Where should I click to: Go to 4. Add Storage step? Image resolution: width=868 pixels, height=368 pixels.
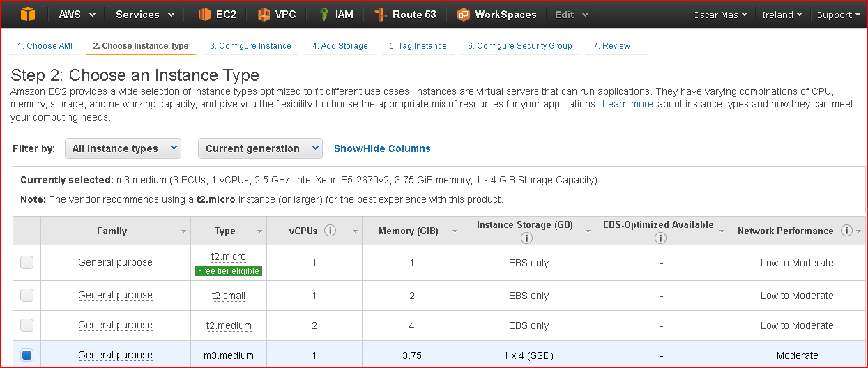pos(340,46)
